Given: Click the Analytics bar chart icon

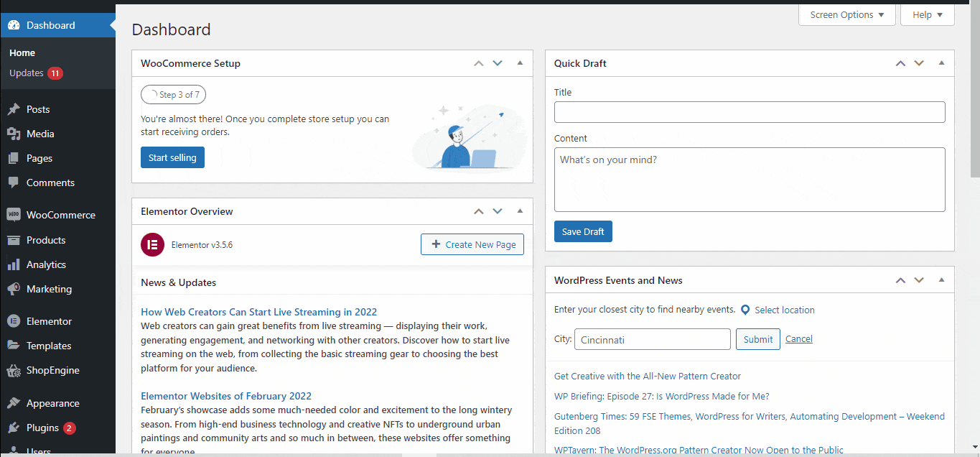Looking at the screenshot, I should 14,264.
